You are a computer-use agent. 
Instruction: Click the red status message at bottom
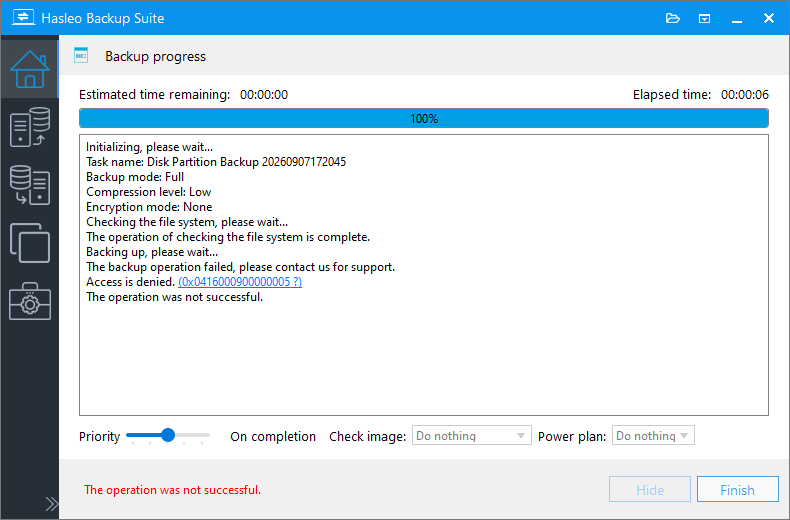click(172, 490)
